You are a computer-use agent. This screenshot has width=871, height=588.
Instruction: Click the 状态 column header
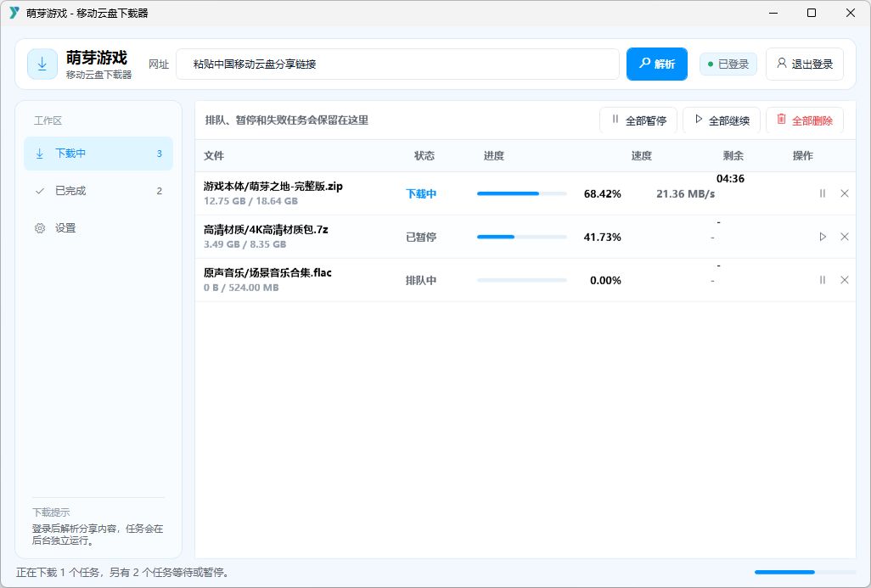(424, 156)
